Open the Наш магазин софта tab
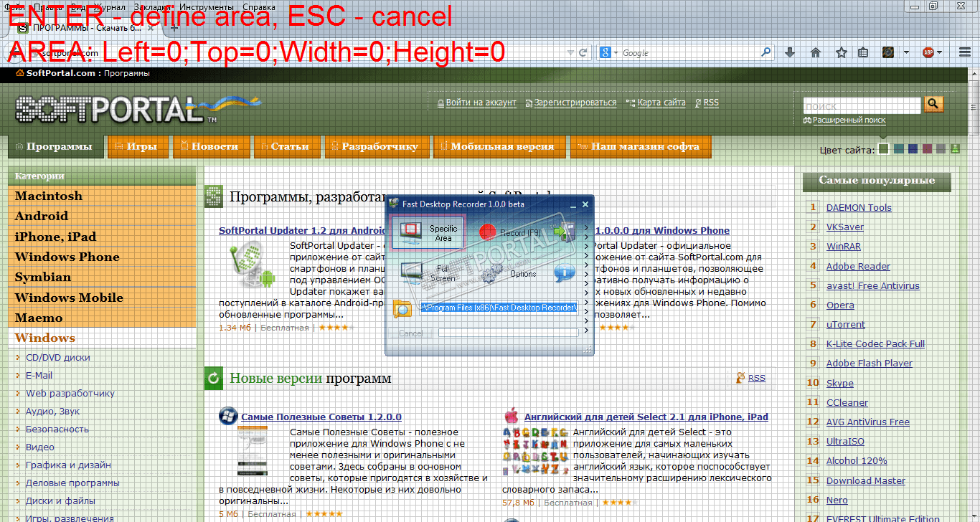This screenshot has width=980, height=522. [x=640, y=146]
